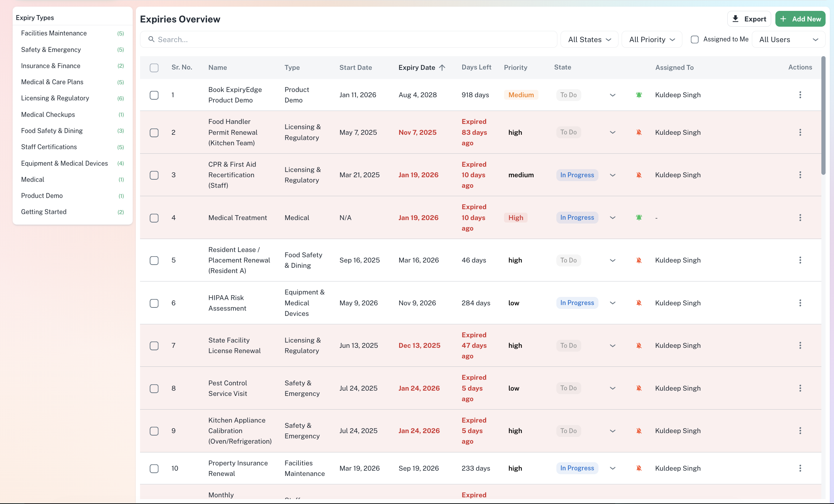834x504 pixels.
Task: Open the All Priority filter dropdown
Action: [652, 39]
